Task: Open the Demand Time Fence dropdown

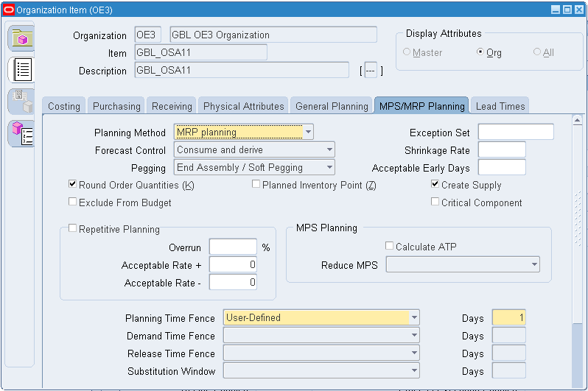Action: 414,335
